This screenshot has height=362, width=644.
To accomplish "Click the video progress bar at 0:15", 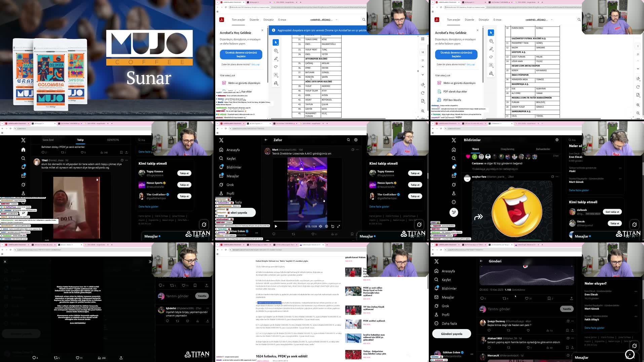I will point(299,221).
